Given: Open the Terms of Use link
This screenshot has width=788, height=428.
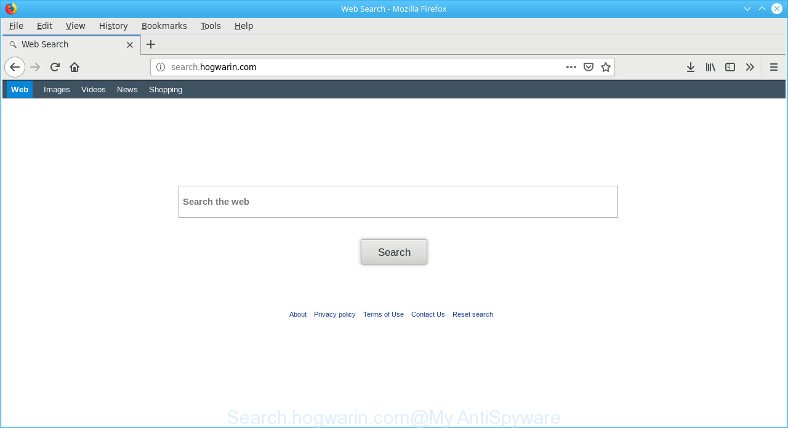Looking at the screenshot, I should 383,314.
